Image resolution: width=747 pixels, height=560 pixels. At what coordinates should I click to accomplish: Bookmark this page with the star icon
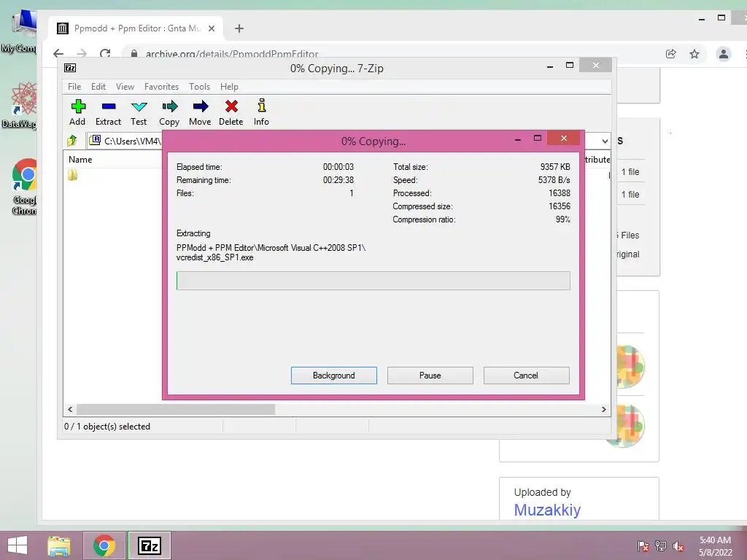[x=694, y=54]
